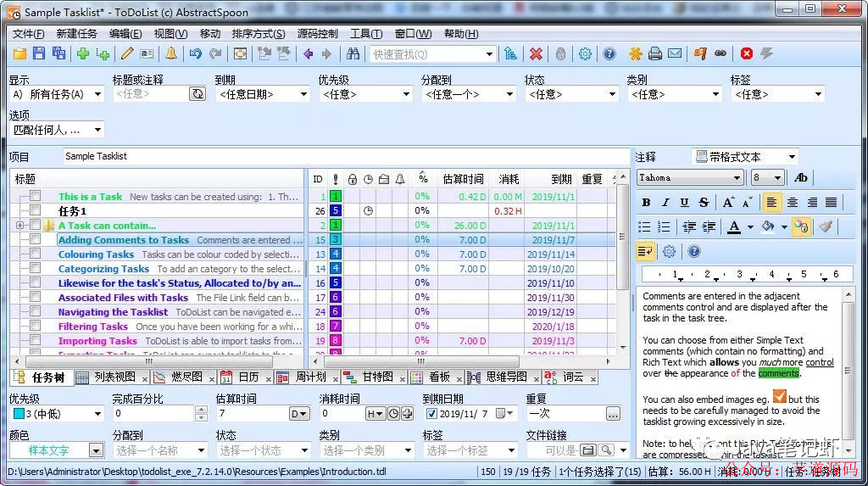Viewport: 868px width, 486px height.
Task: Click browse folder button under 文件链接
Action: (x=588, y=450)
